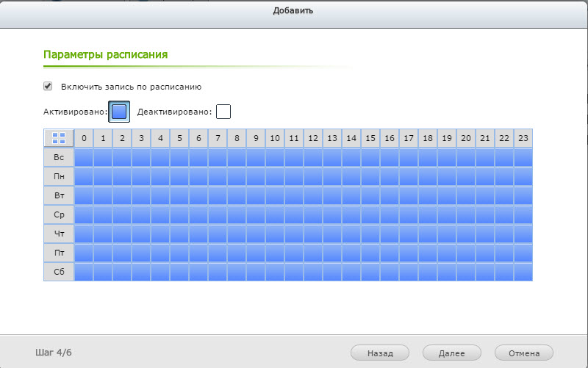Select the Пн (Monday) row header
This screenshot has height=368, width=588.
click(x=59, y=176)
